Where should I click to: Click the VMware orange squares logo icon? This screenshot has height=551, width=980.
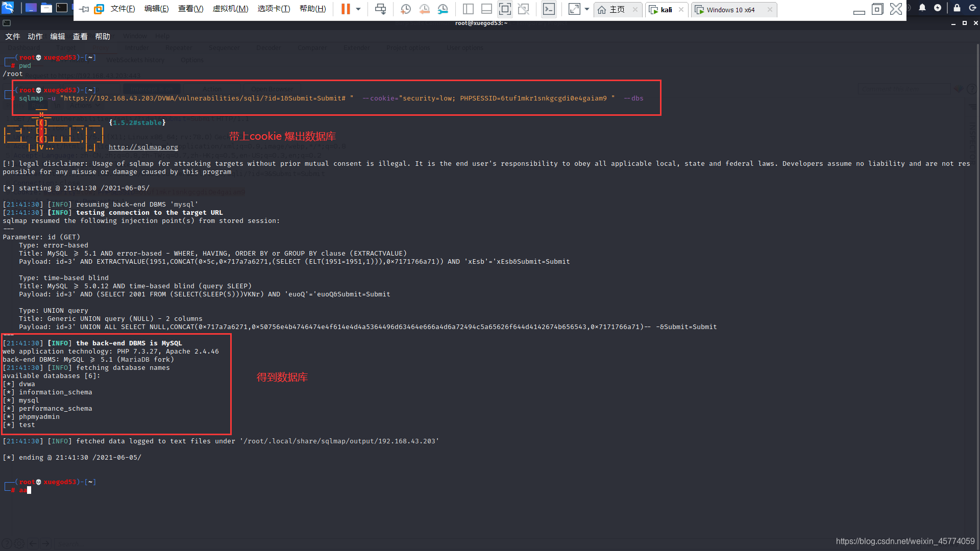(100, 9)
